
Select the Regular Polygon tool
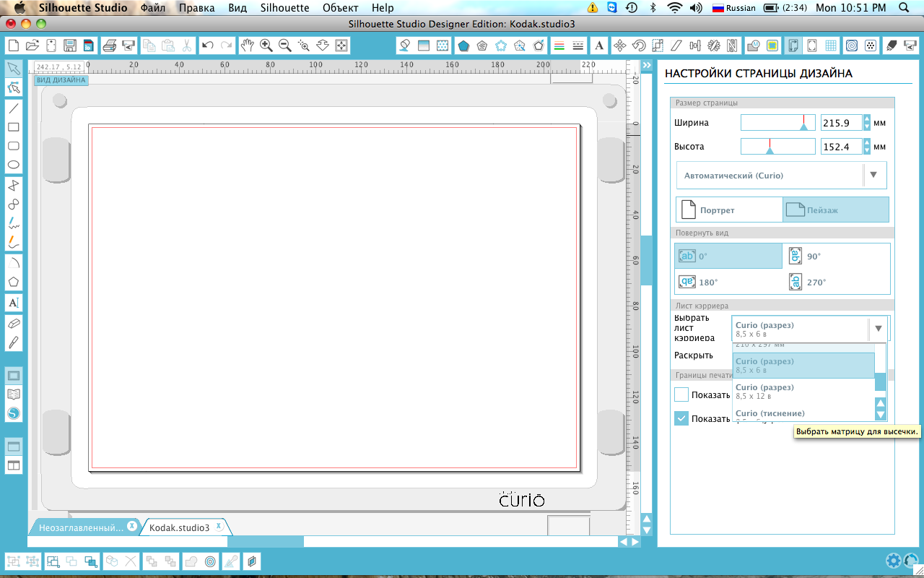pyautogui.click(x=13, y=282)
